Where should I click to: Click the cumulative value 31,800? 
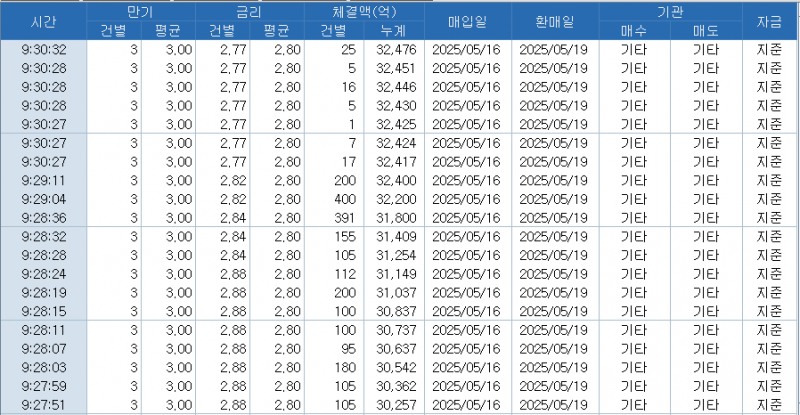pyautogui.click(x=396, y=218)
